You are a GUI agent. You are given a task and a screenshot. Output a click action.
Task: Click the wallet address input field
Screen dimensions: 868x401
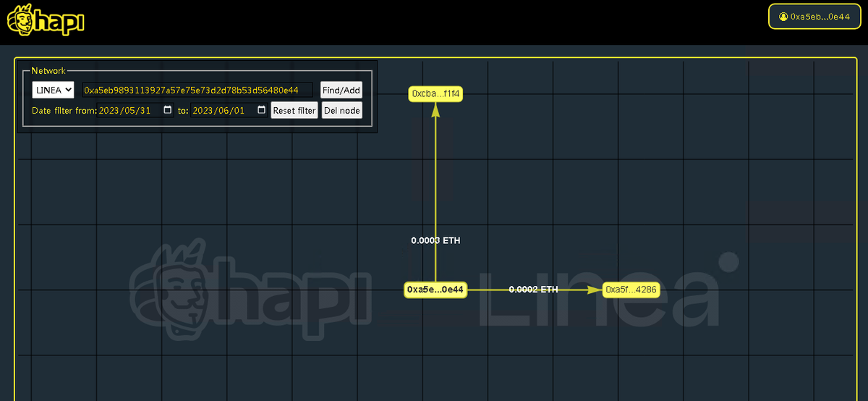(197, 90)
